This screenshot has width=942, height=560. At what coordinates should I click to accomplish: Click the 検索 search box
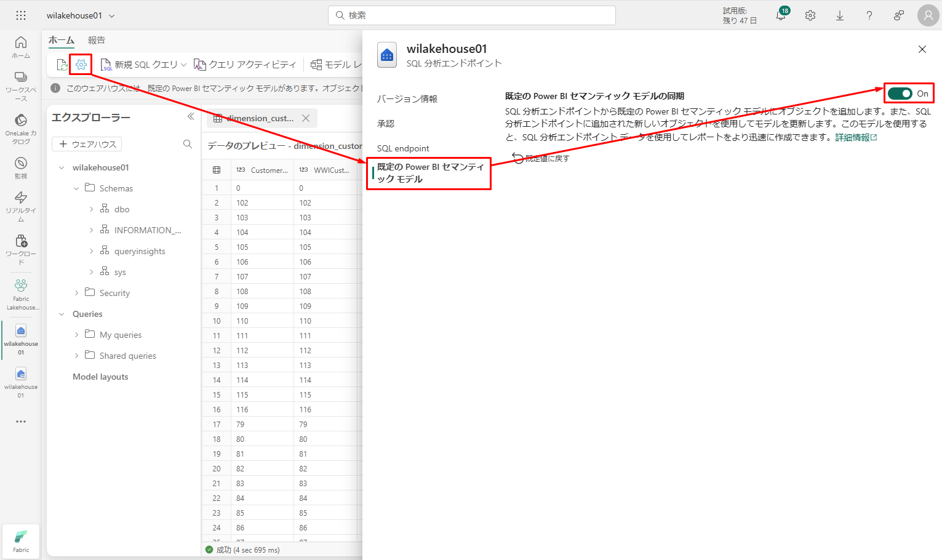472,15
